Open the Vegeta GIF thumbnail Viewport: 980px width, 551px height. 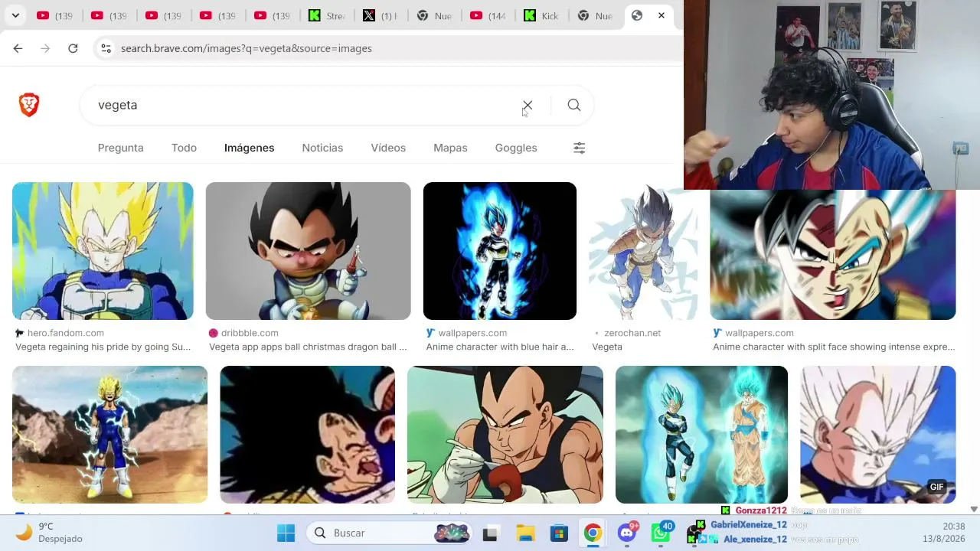[878, 435]
